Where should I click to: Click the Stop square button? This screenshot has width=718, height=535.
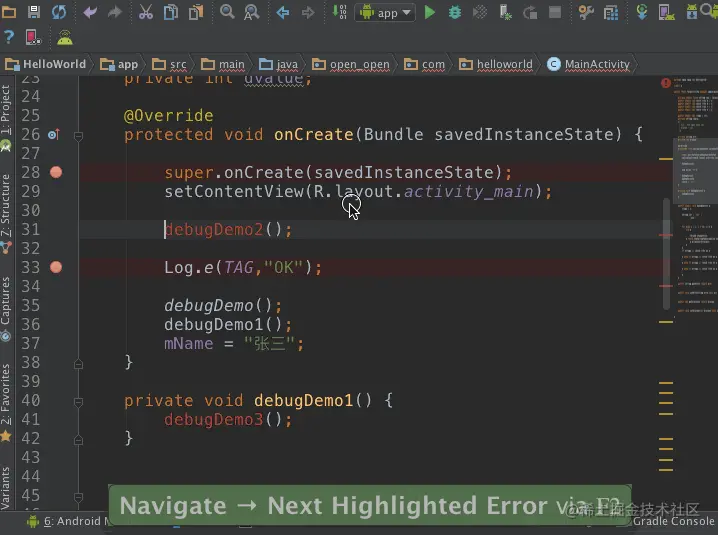[x=555, y=12]
